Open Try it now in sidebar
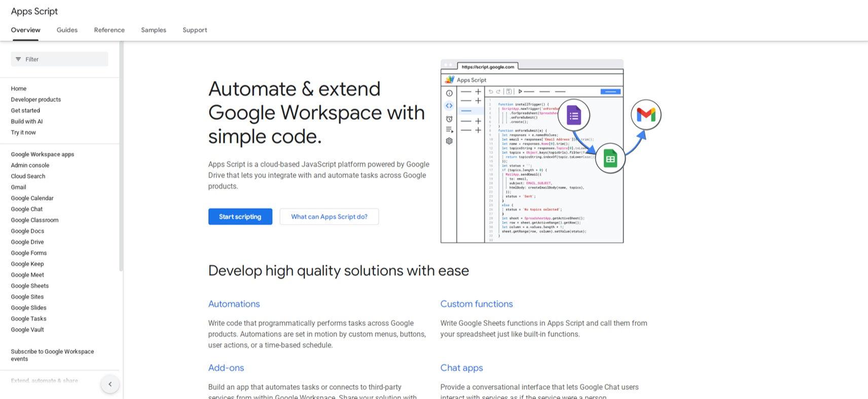This screenshot has width=868, height=399. [x=23, y=133]
